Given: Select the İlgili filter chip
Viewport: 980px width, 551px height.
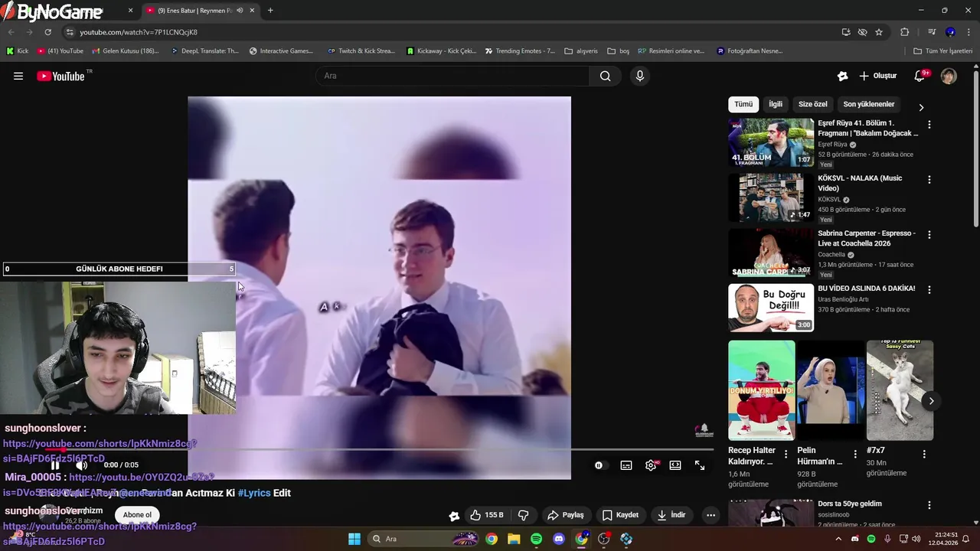Looking at the screenshot, I should click(x=776, y=104).
